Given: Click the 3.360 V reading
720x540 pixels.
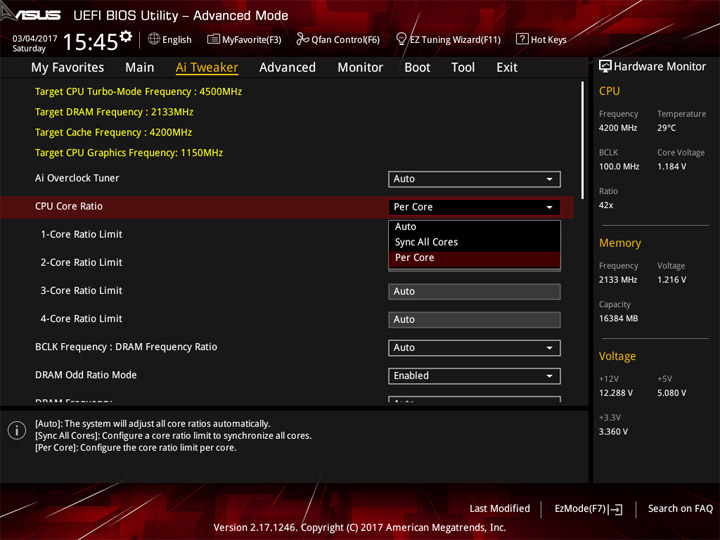Looking at the screenshot, I should (613, 432).
